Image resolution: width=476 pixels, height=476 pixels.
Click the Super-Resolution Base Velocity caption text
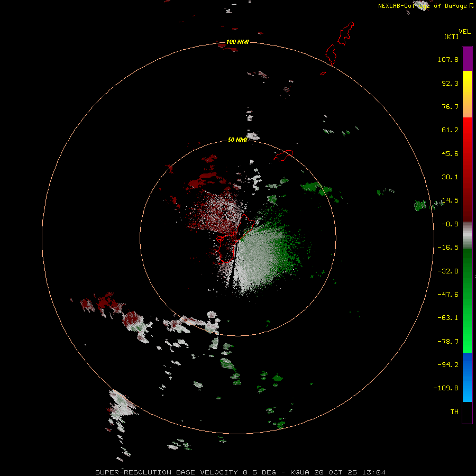(241, 472)
